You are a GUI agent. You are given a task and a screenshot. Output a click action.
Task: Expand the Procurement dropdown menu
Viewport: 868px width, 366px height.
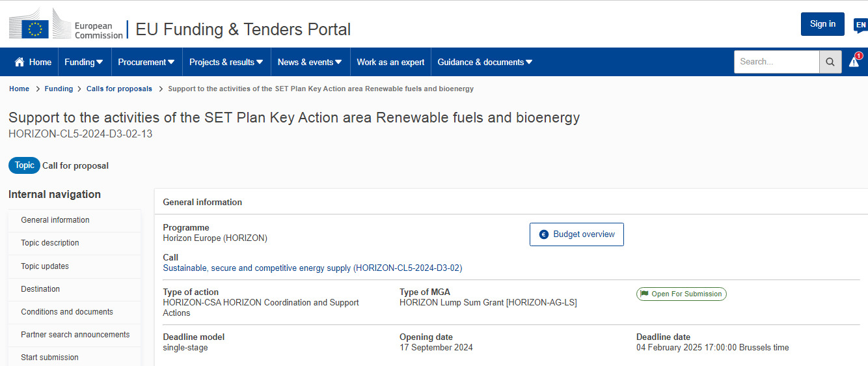pos(146,62)
